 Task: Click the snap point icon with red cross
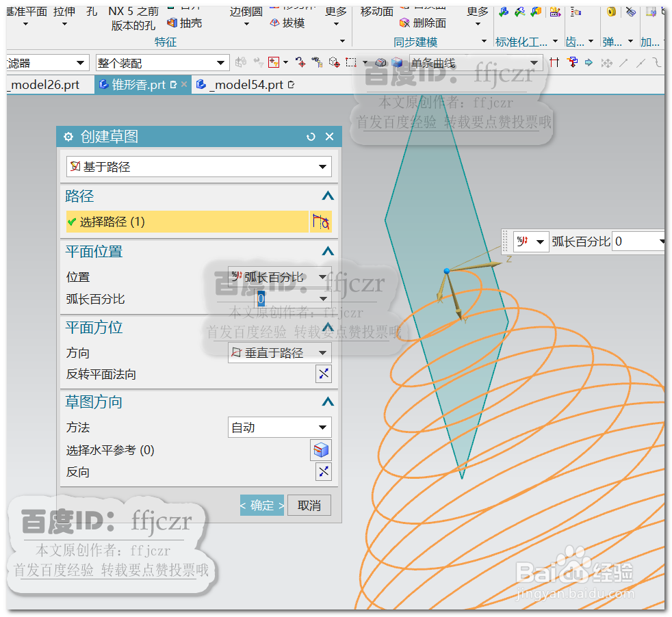300,62
